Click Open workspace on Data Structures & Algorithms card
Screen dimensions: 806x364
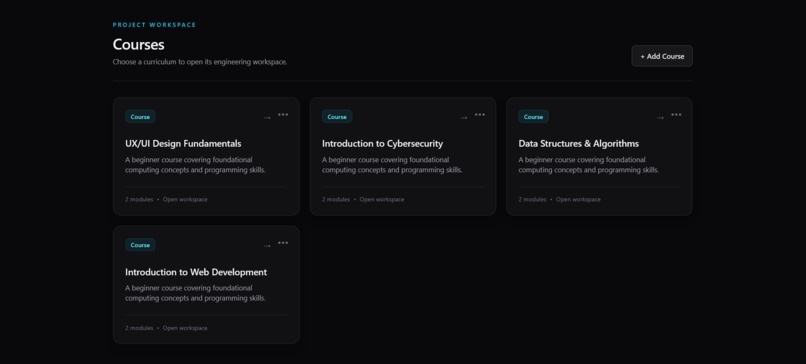[x=578, y=199]
